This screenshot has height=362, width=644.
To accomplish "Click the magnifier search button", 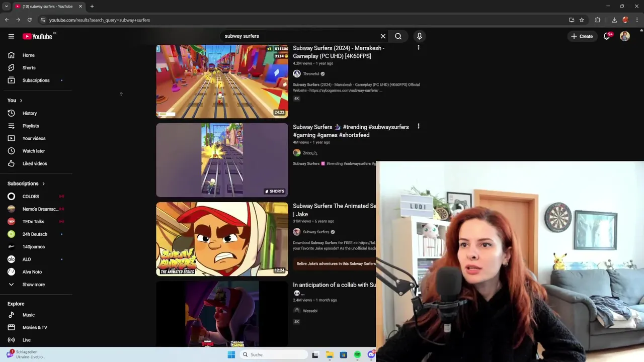I will (398, 36).
